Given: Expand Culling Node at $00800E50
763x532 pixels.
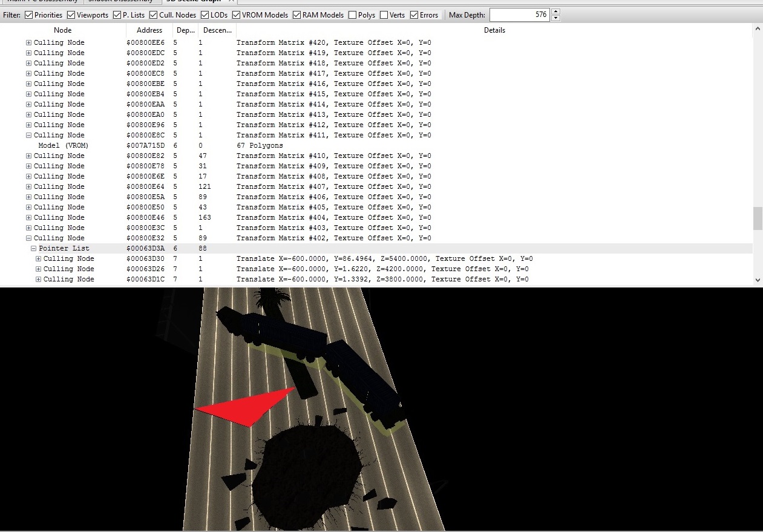Looking at the screenshot, I should [28, 208].
